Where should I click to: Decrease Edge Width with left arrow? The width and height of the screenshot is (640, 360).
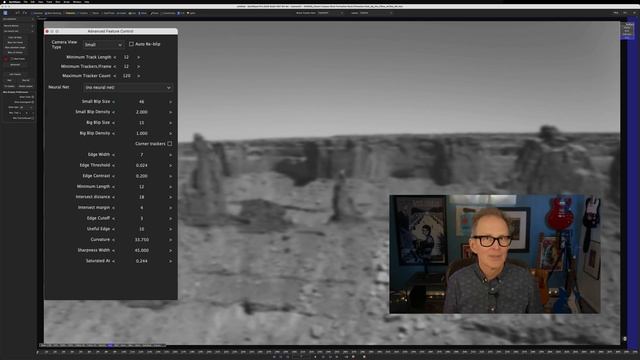[113, 155]
